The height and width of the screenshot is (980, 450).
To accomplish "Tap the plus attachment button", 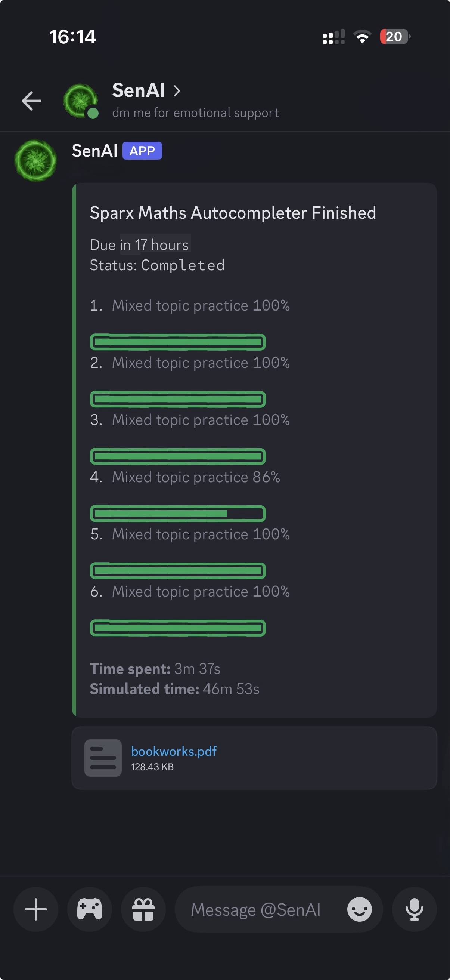I will click(x=36, y=909).
